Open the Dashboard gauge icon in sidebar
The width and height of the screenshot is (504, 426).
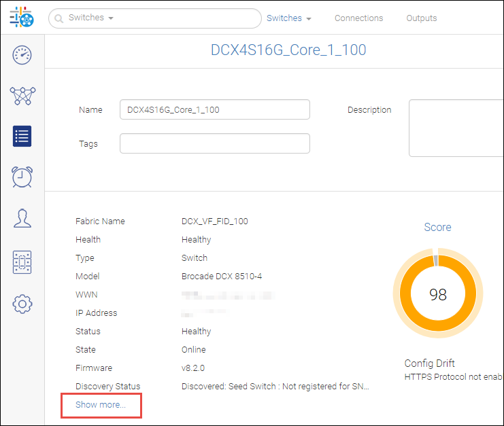pos(22,55)
